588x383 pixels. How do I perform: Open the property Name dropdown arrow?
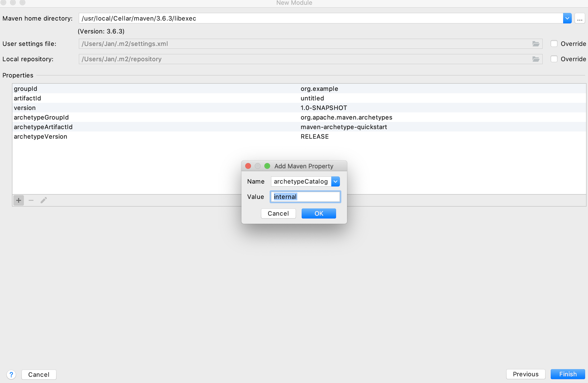[335, 181]
